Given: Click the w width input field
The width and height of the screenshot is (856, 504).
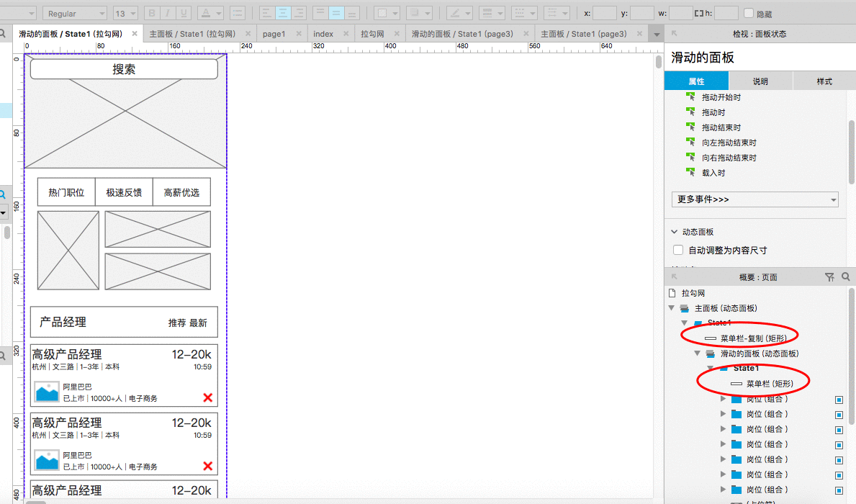Looking at the screenshot, I should pyautogui.click(x=681, y=13).
